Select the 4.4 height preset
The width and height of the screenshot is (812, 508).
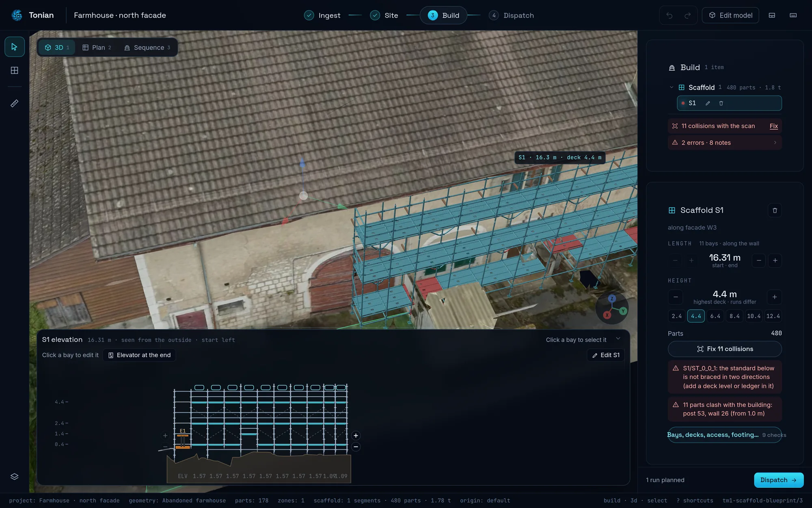[696, 316]
